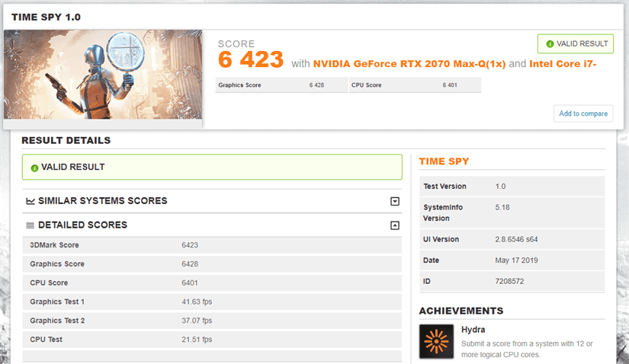Click the result ID 7208572
The image size is (629, 364).
click(509, 282)
